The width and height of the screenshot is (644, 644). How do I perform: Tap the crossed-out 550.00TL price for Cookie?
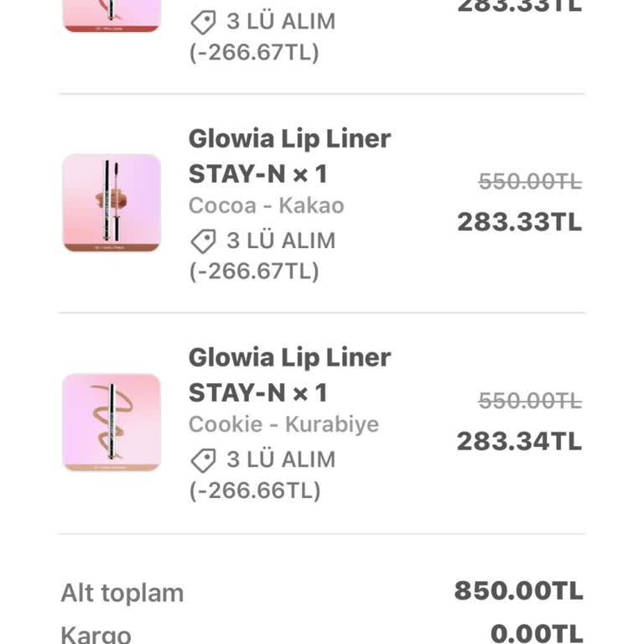[x=530, y=402]
